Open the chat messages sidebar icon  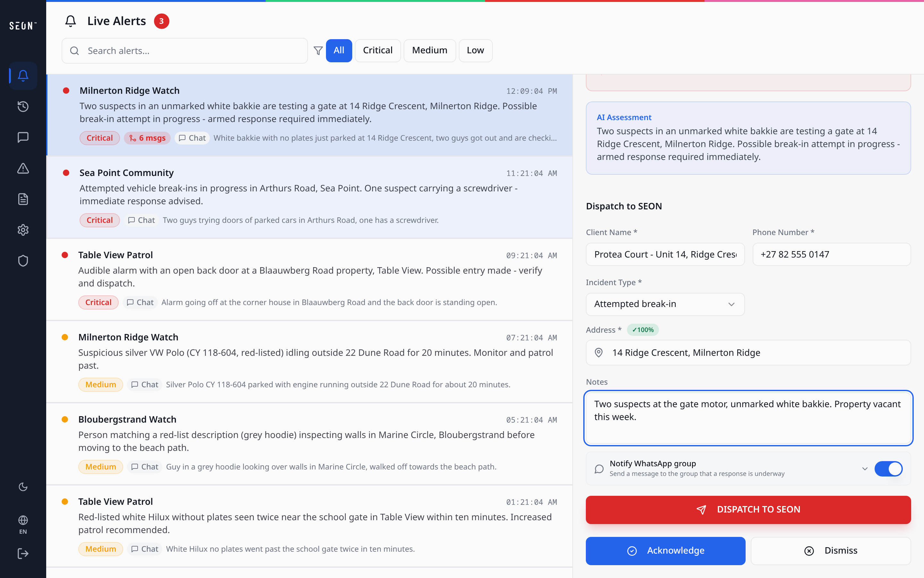click(x=23, y=137)
